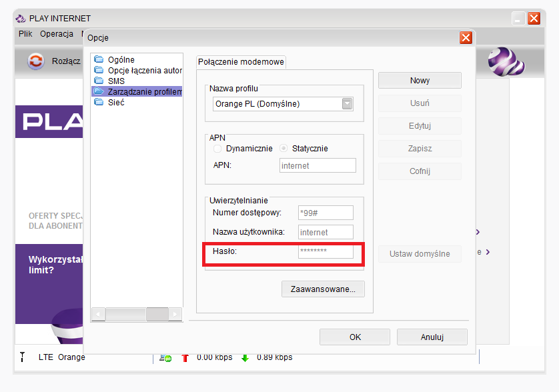
Task: Select Ogólne in options tree
Action: pyautogui.click(x=121, y=59)
